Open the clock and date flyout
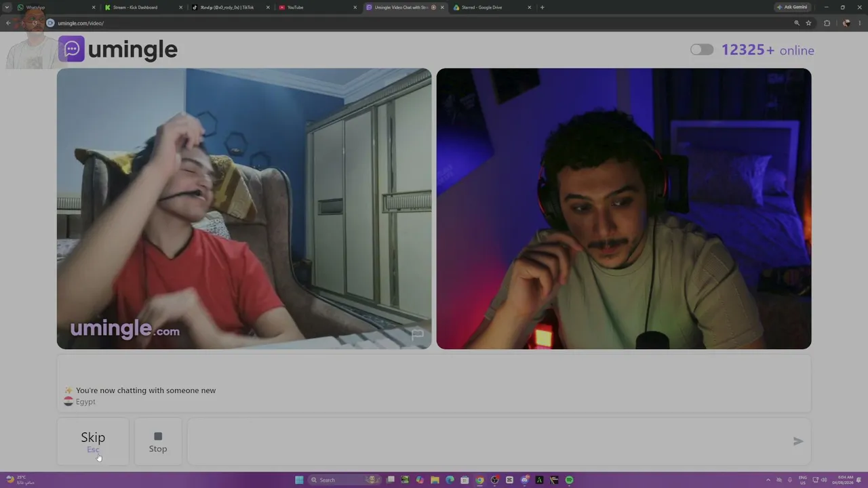Image resolution: width=868 pixels, height=488 pixels. [843, 480]
